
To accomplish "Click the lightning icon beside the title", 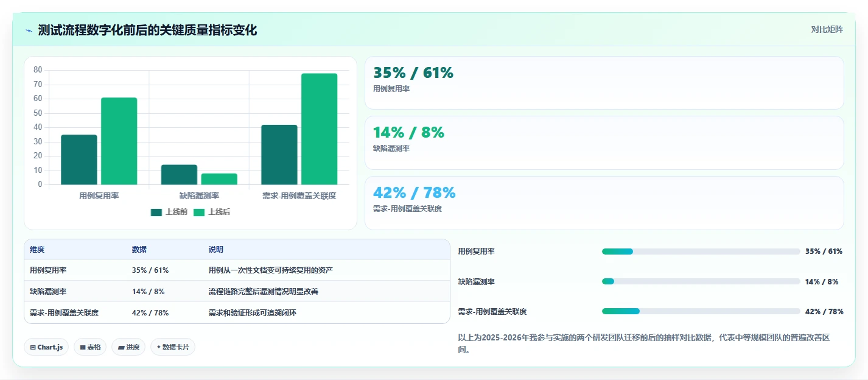I will pyautogui.click(x=29, y=30).
